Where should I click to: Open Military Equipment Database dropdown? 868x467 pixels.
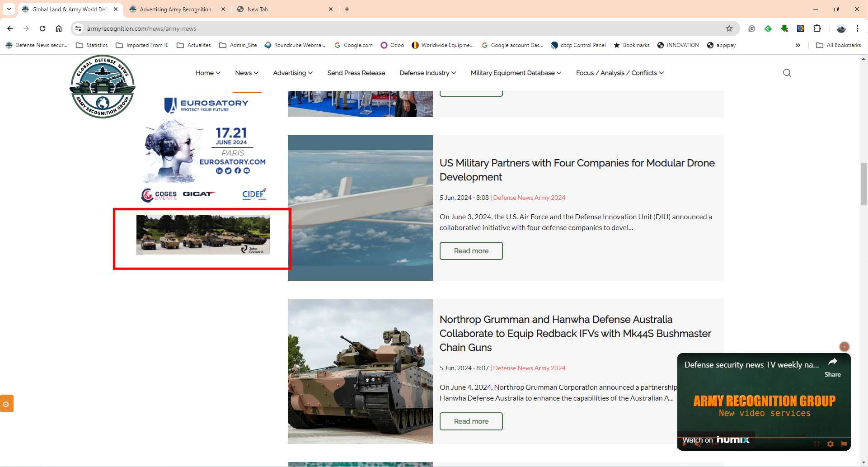[516, 73]
